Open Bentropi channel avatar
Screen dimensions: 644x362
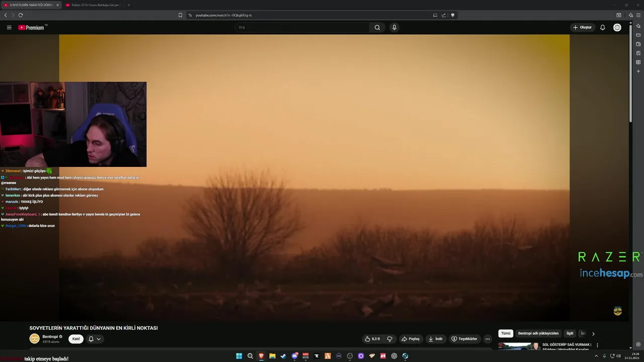(34, 339)
